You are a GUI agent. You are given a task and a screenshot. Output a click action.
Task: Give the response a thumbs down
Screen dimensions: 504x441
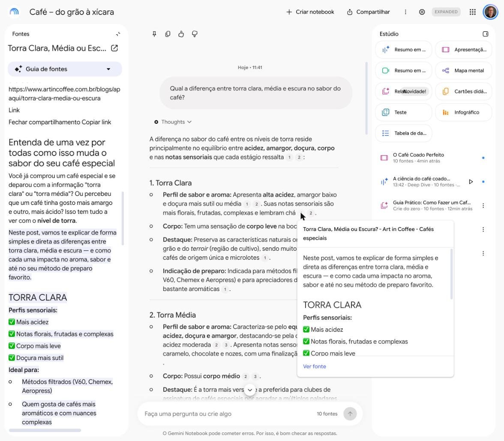[195, 34]
